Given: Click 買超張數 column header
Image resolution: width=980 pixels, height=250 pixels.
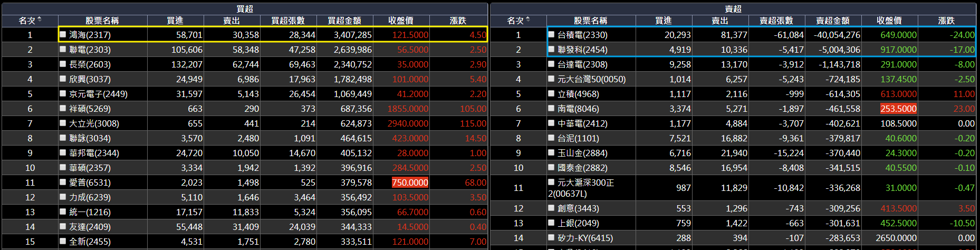Looking at the screenshot, I should [x=288, y=21].
